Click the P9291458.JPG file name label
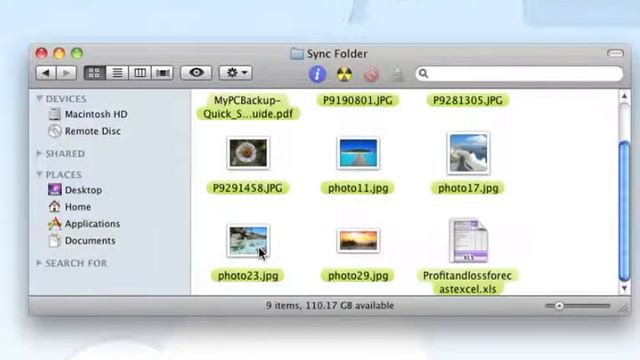The image size is (640, 360). [248, 188]
